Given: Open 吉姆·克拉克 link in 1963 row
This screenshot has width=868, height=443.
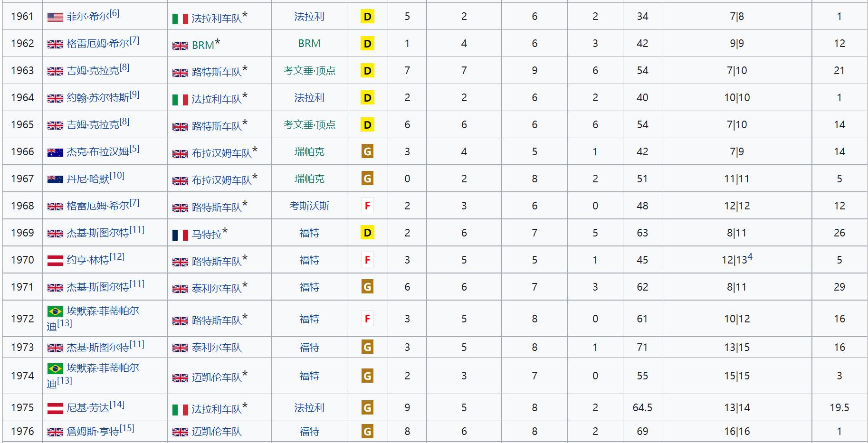Looking at the screenshot, I should [x=93, y=71].
